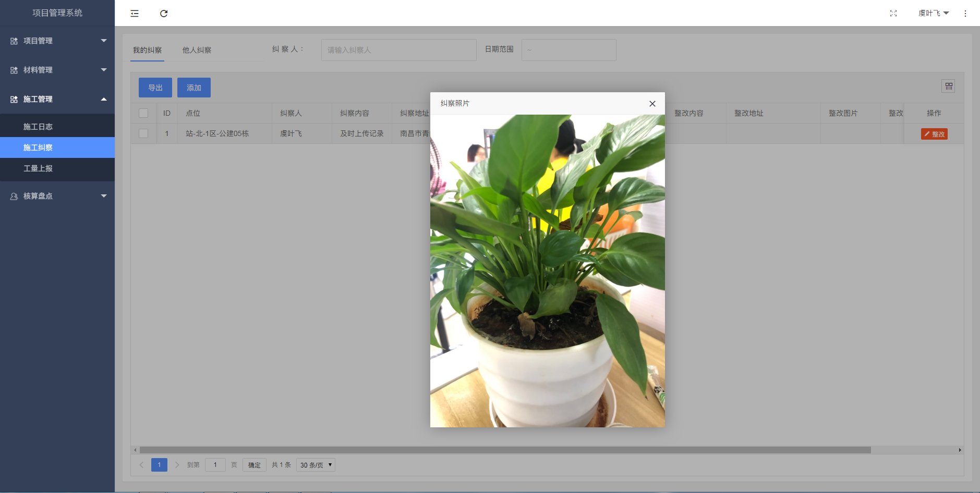
Task: Click the horizontal scrollbar left arrow
Action: click(x=135, y=450)
